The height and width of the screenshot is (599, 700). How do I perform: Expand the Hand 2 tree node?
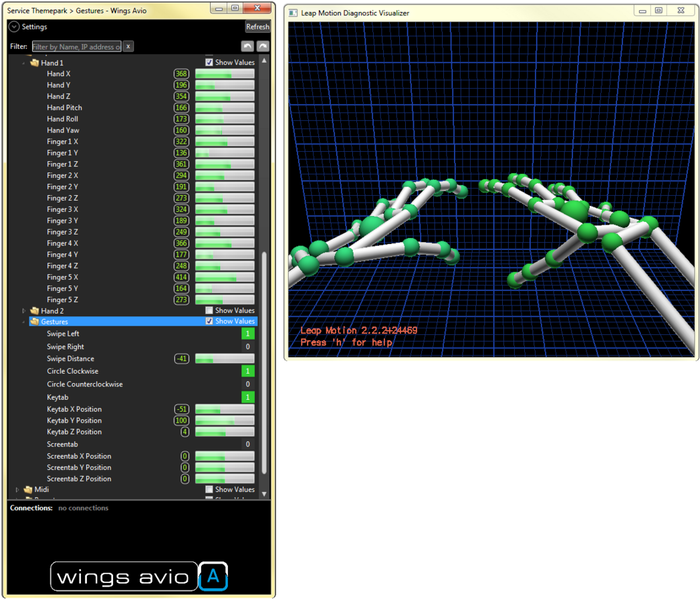point(23,310)
